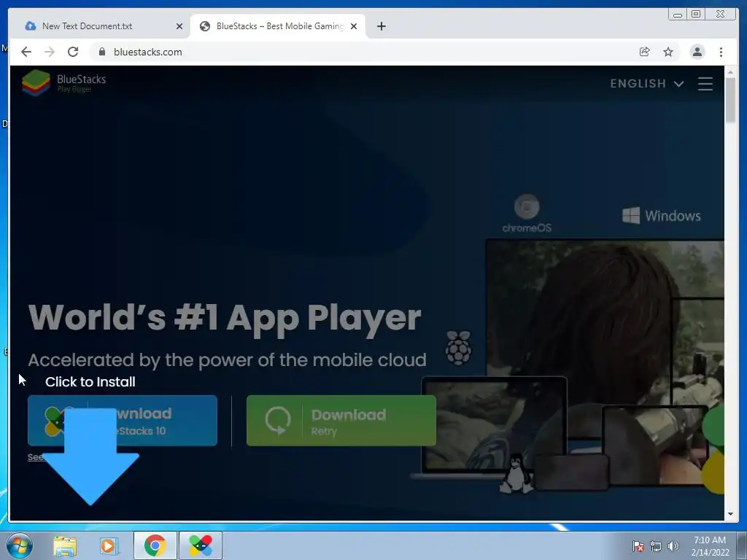Open Chrome's three-dot menu
This screenshot has height=560, width=747.
721,52
